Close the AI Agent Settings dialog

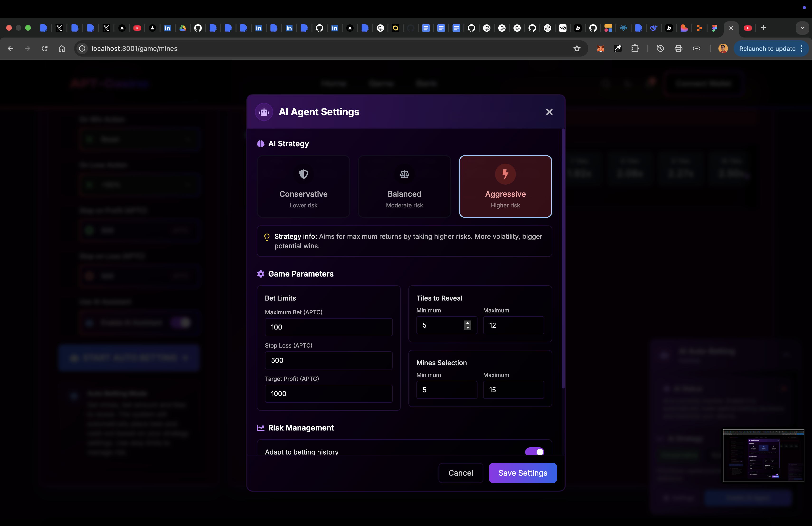pos(549,112)
